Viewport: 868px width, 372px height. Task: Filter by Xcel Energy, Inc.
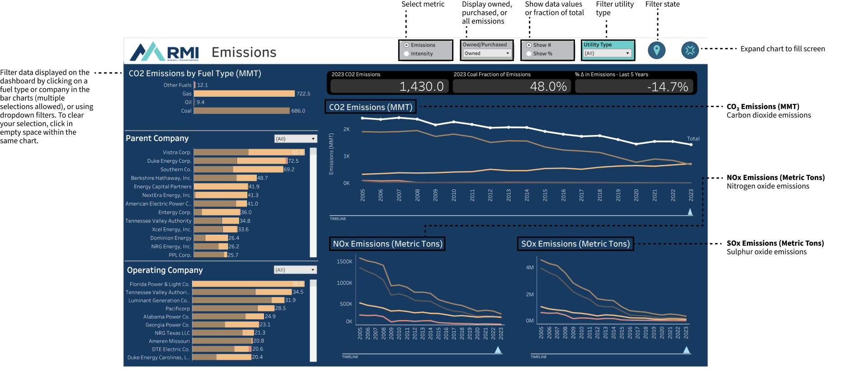point(216,230)
